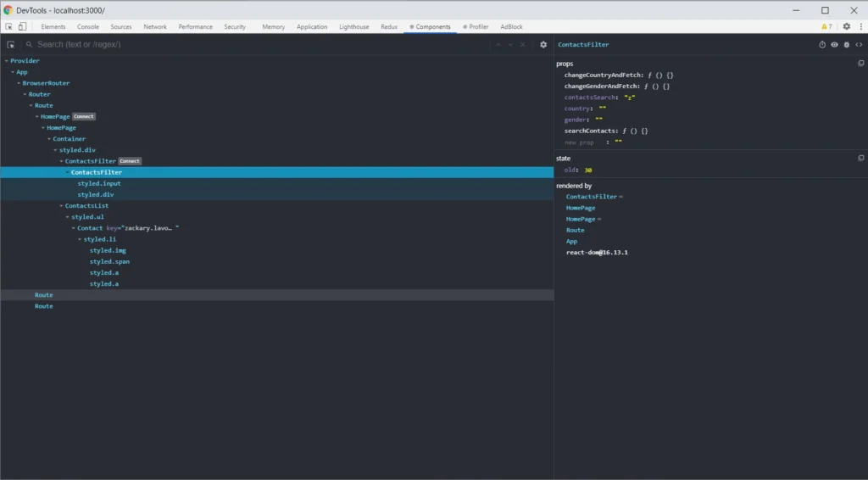Collapse the BrowserRouter node

coord(19,83)
